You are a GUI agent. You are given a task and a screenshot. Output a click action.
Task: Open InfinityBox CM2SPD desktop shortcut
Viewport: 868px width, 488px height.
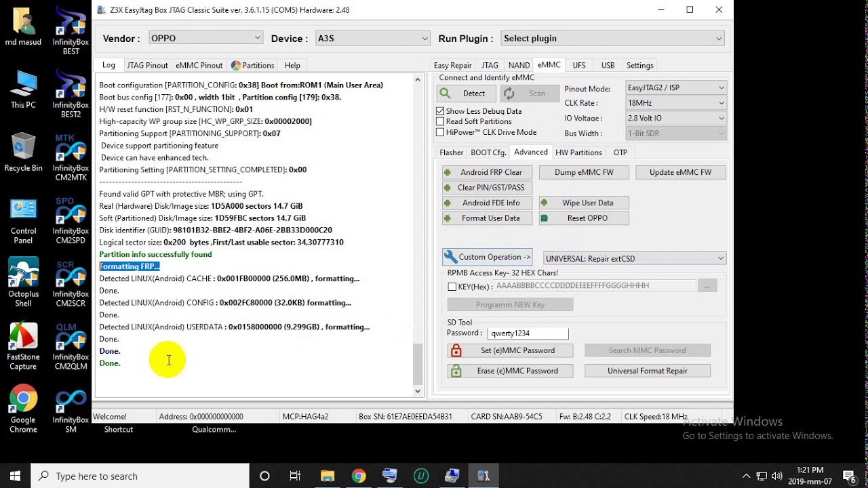tap(71, 220)
